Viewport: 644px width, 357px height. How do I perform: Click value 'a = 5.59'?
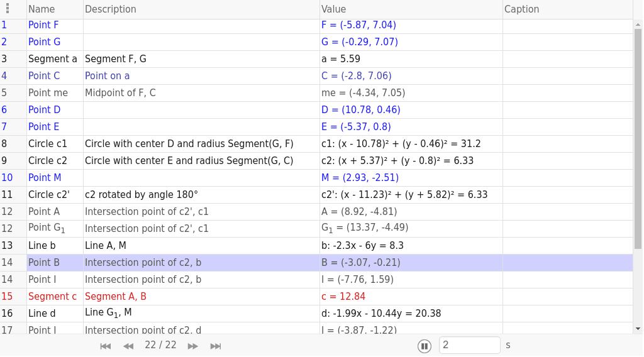(x=340, y=59)
